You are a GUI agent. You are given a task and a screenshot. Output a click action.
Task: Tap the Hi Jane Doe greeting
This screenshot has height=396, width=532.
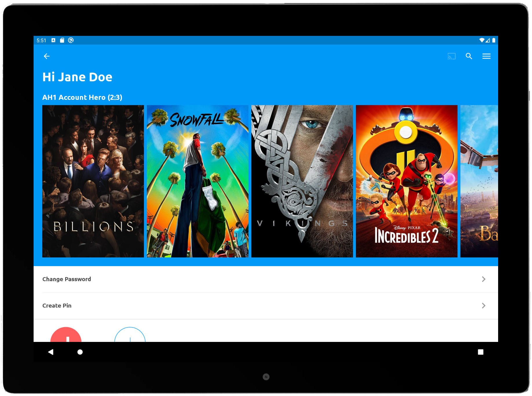77,77
